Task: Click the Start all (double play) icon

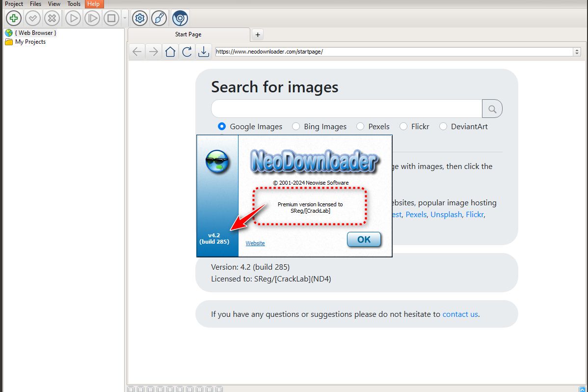Action: (x=92, y=18)
